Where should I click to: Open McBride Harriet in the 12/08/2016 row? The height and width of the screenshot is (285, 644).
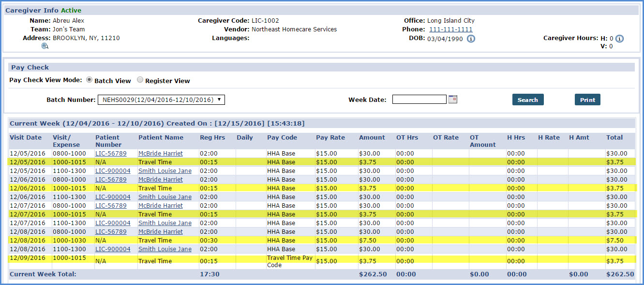click(161, 232)
